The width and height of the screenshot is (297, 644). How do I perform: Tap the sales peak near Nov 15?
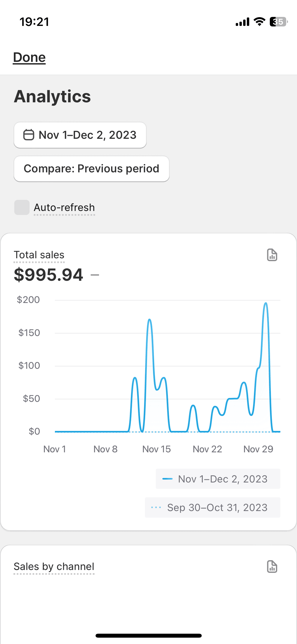pyautogui.click(x=149, y=320)
